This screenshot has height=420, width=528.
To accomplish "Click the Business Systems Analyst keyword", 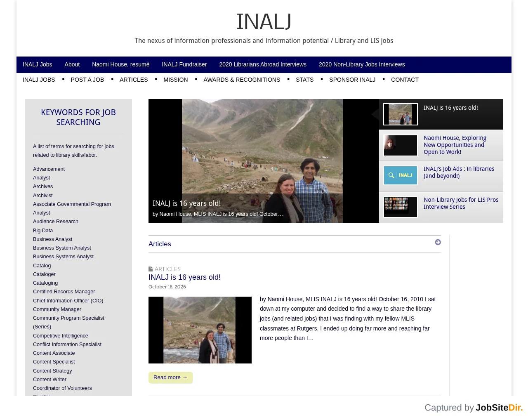I will coord(63,257).
